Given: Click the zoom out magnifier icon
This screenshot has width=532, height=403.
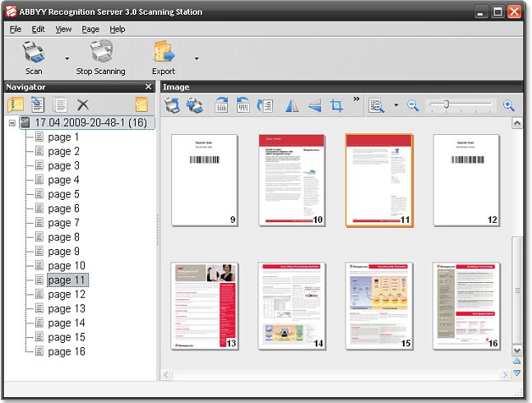Looking at the screenshot, I should (x=413, y=105).
